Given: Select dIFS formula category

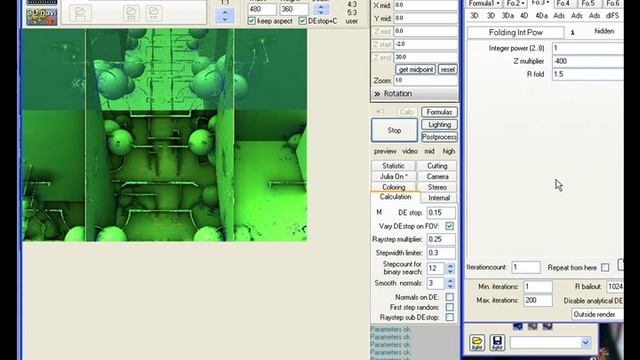Looking at the screenshot, I should (612, 16).
